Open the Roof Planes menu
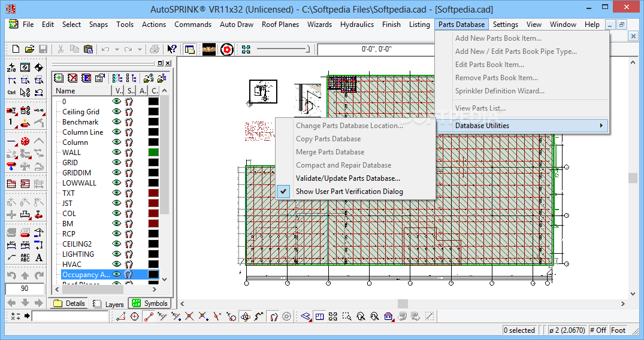The width and height of the screenshot is (644, 340). pyautogui.click(x=280, y=24)
